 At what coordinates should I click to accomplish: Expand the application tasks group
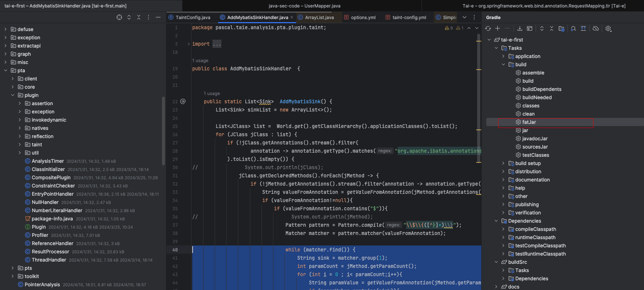tap(503, 56)
